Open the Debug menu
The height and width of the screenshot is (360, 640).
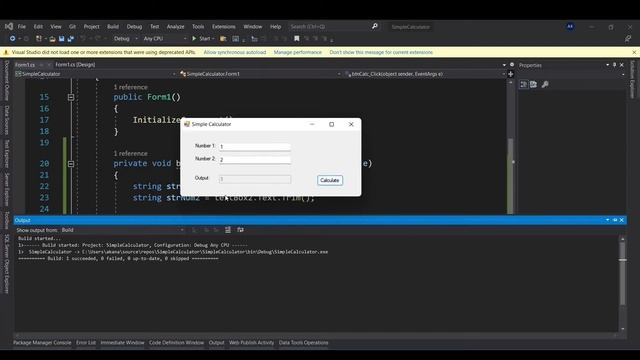pos(134,27)
